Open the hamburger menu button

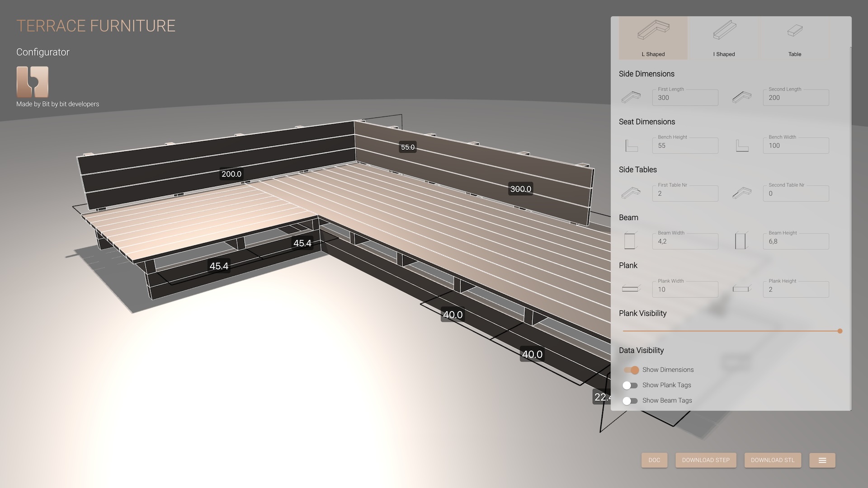click(x=822, y=460)
